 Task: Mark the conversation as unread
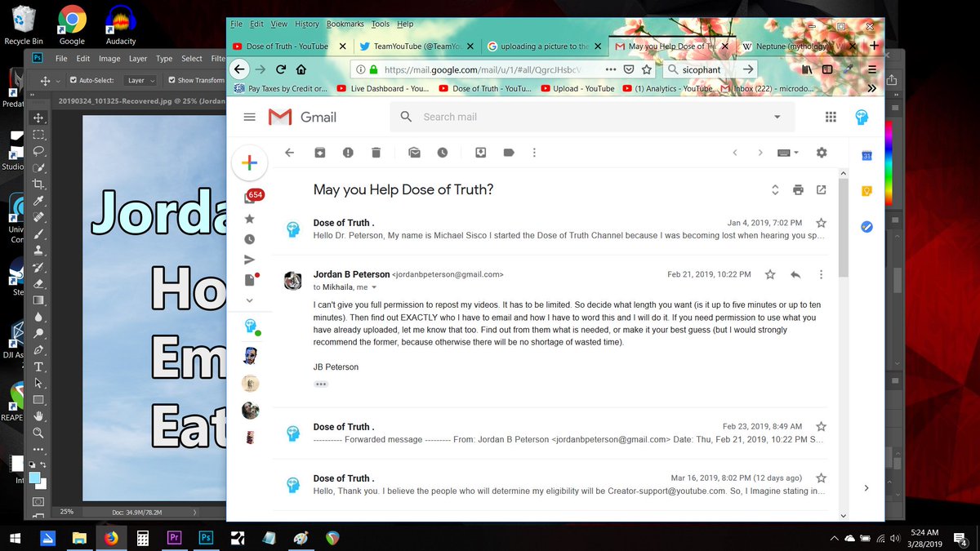pos(415,153)
